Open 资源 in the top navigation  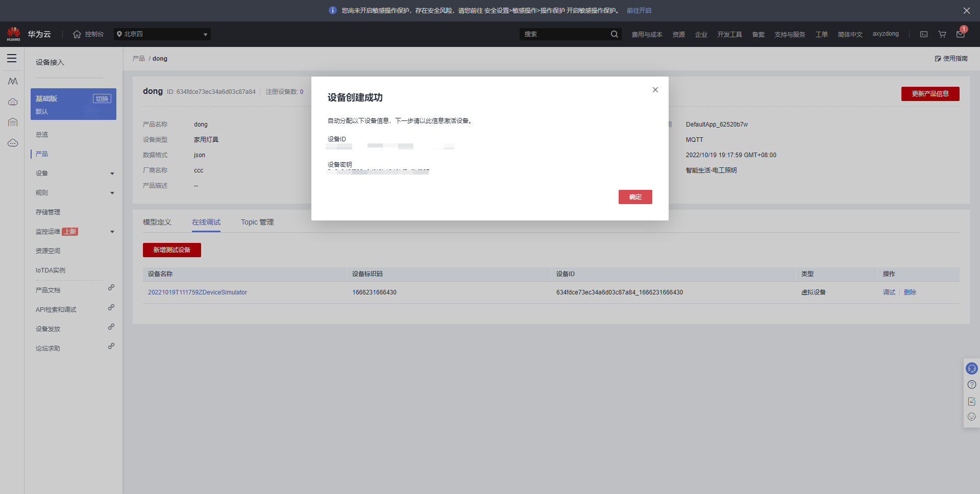679,35
